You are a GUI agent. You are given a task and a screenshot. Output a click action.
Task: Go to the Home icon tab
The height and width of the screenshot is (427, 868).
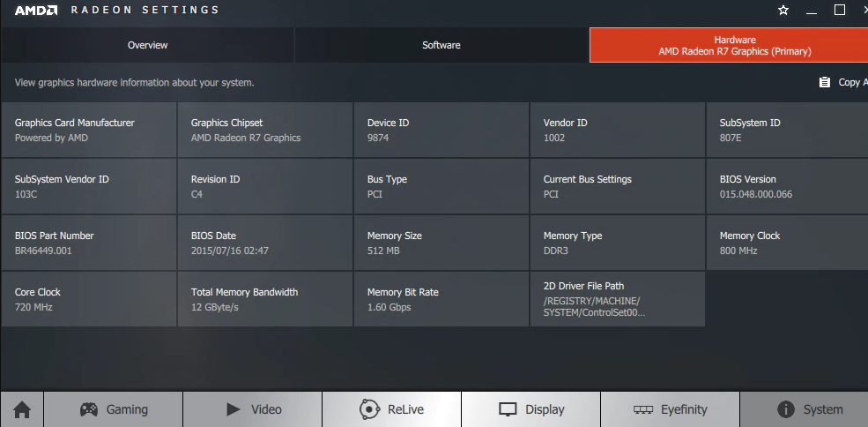[x=22, y=410]
